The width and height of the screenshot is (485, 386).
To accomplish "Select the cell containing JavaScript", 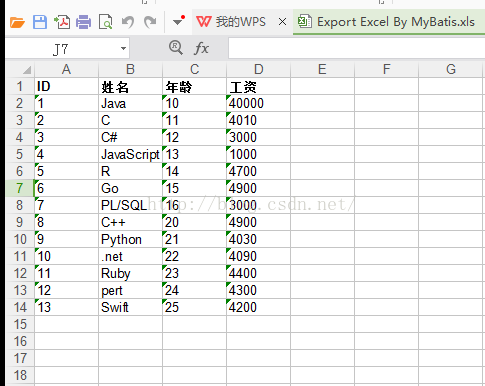I will pos(130,154).
